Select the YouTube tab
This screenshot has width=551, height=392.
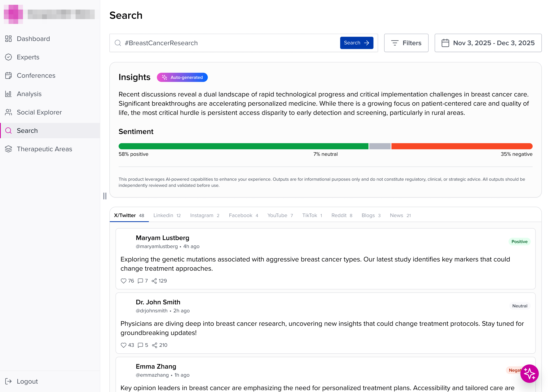coord(280,215)
